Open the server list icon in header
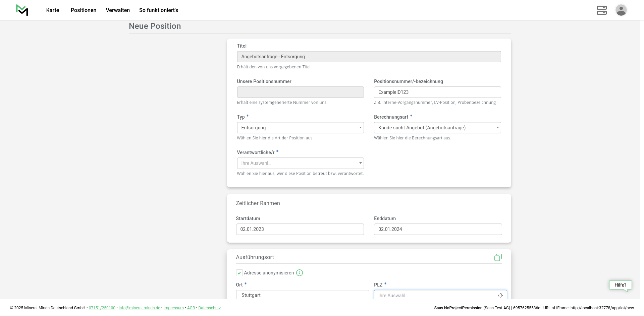Image resolution: width=644 pixels, height=316 pixels. pyautogui.click(x=601, y=10)
